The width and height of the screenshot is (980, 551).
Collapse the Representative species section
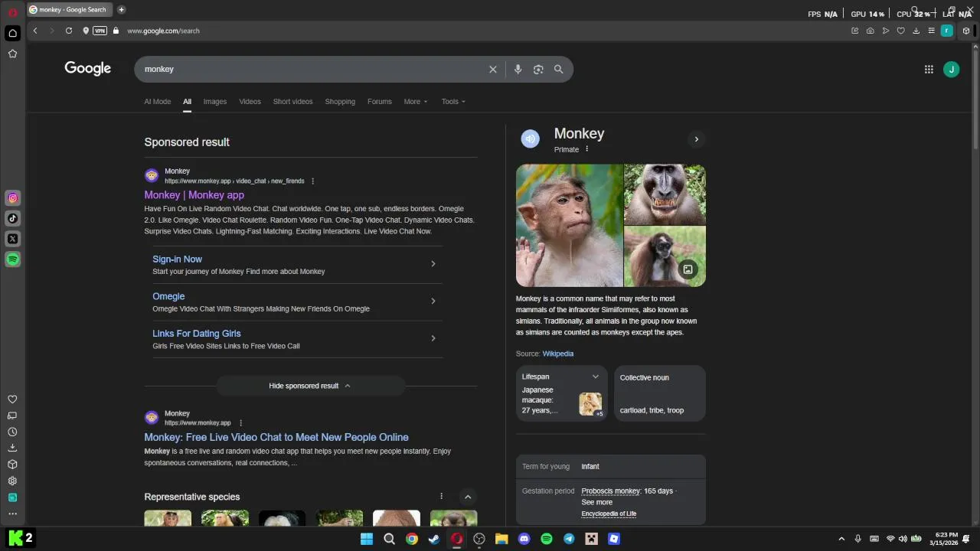point(468,497)
